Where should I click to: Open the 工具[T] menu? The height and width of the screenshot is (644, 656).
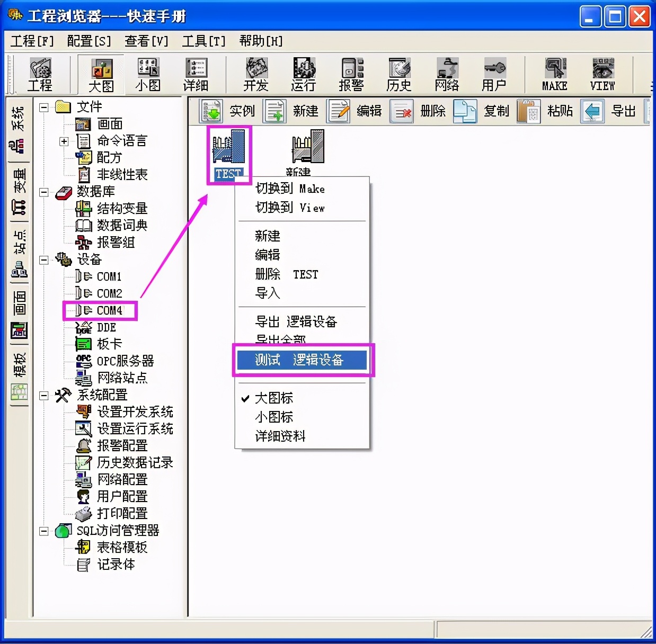pos(203,41)
